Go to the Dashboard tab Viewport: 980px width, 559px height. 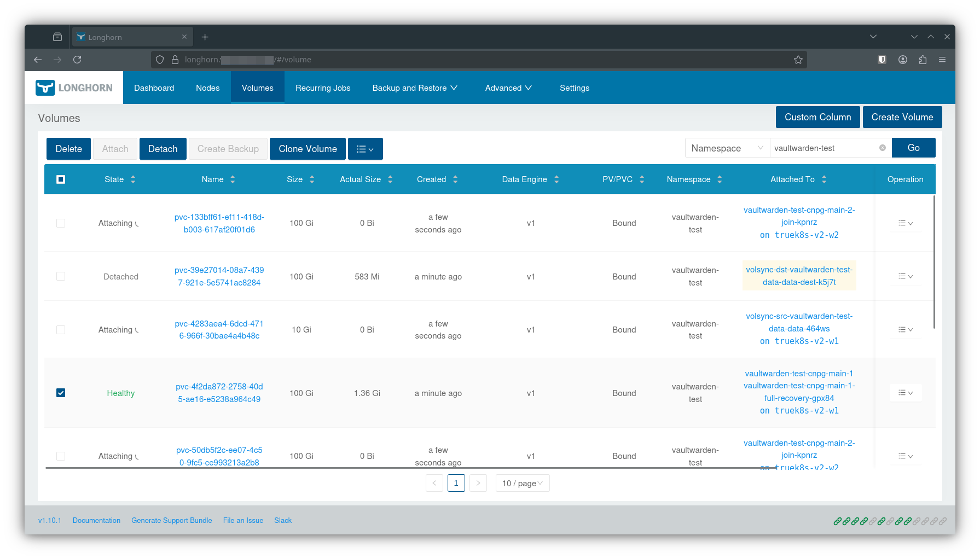click(154, 88)
